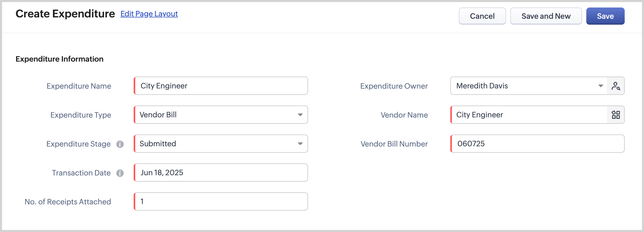Open the Edit Page Layout link
Screen dimensions: 644x232
pyautogui.click(x=149, y=14)
